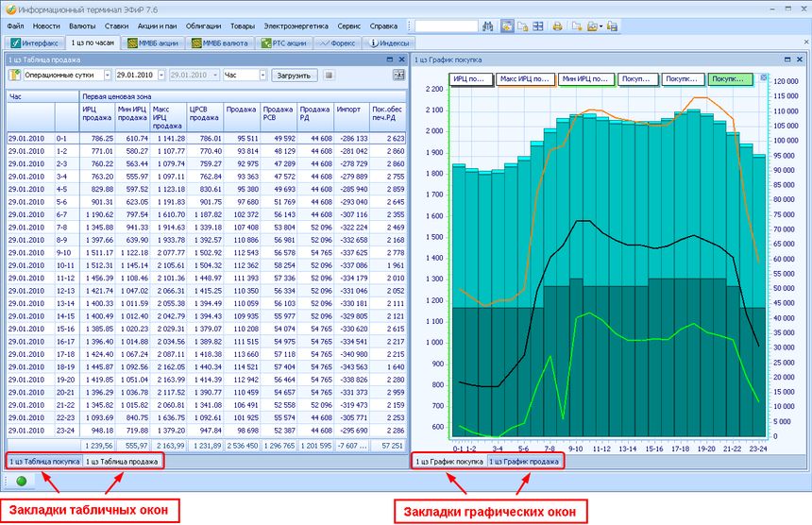Toggle the ИРЦ по... legend series
This screenshot has width=812, height=525.
pos(470,80)
